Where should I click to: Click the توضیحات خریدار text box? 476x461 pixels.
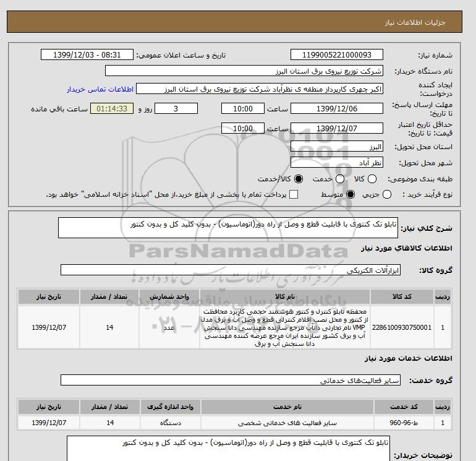[x=228, y=449]
